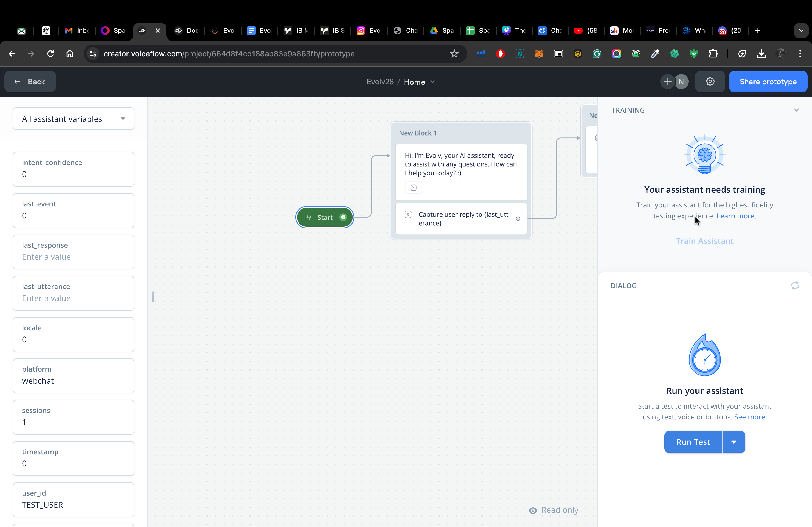Click the See more link
This screenshot has height=527, width=812.
pyautogui.click(x=750, y=417)
